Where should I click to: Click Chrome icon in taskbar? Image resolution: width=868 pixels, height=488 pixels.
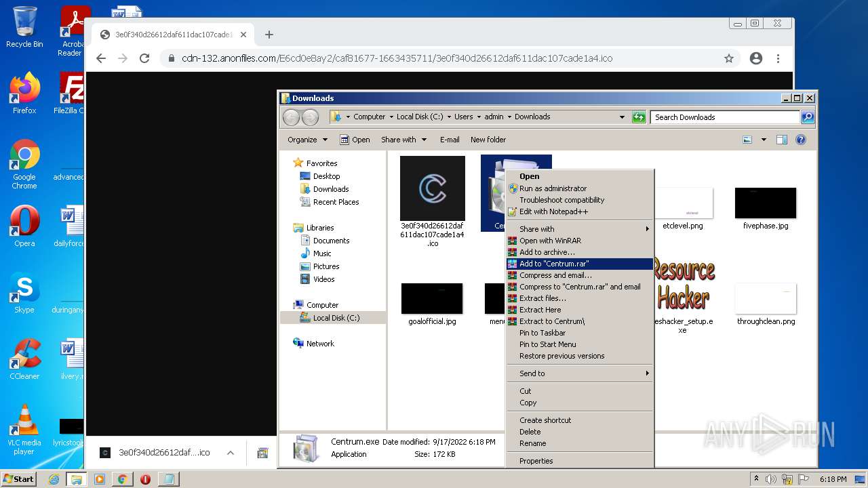pos(122,479)
